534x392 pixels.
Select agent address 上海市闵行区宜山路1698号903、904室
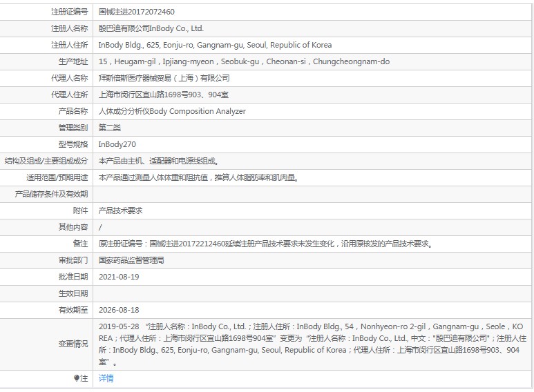pyautogui.click(x=164, y=95)
